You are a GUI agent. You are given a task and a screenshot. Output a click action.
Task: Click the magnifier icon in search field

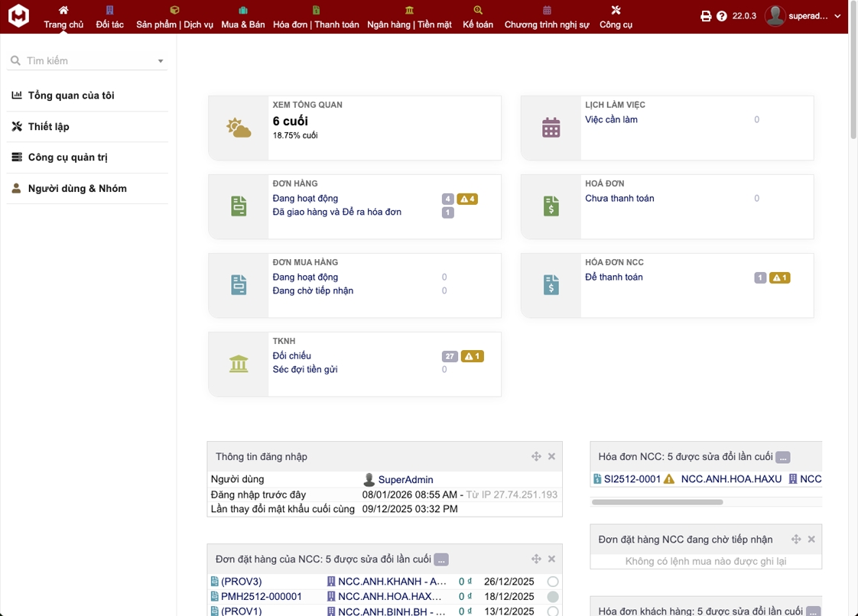15,60
